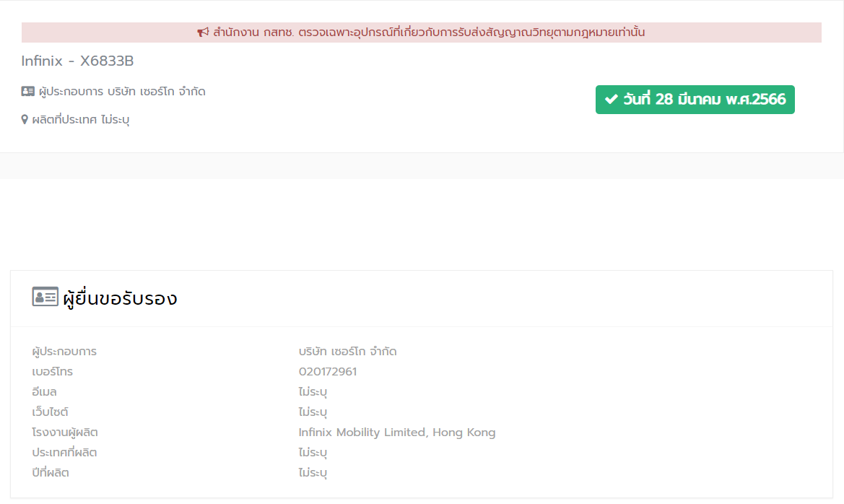This screenshot has width=844, height=504.
Task: Click the checkmark icon in the green date badge
Action: pos(611,100)
